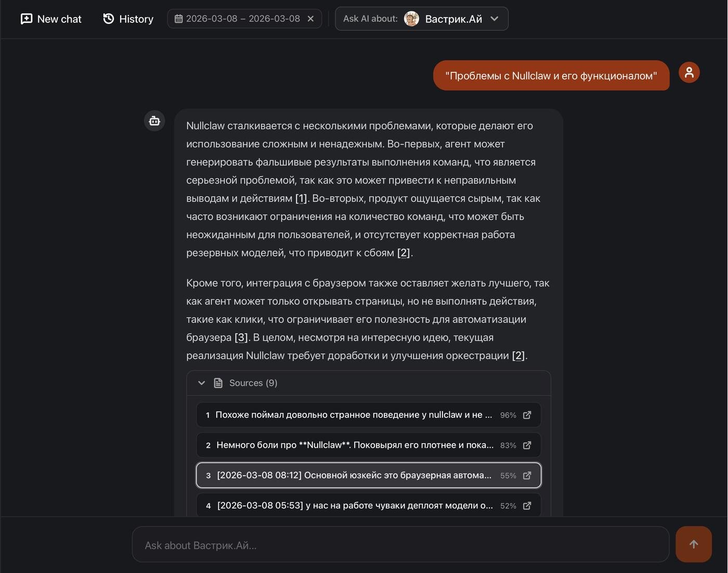728x573 pixels.
Task: Focus the 'Ask about Вастрик.Ай' input field
Action: (400, 545)
